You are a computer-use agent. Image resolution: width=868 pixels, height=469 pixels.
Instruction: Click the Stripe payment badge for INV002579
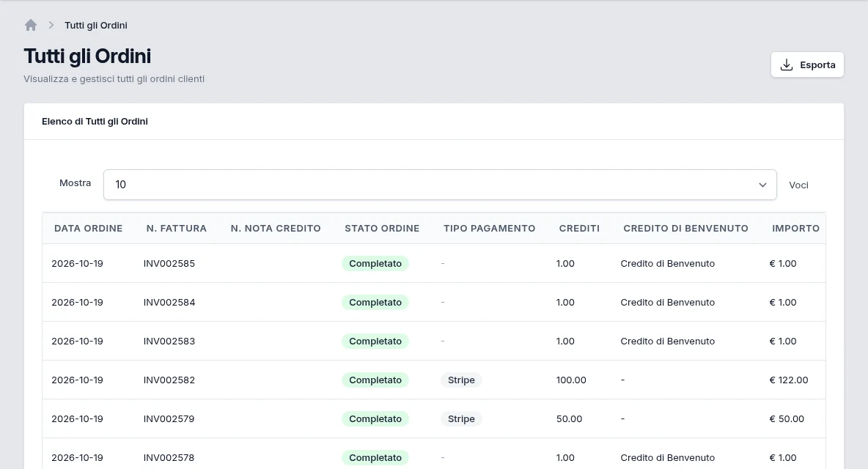[461, 418]
